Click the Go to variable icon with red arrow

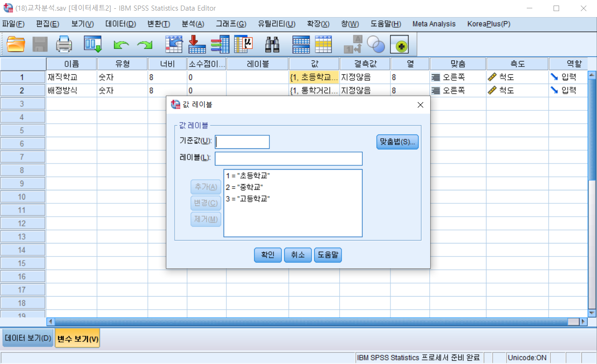click(197, 45)
